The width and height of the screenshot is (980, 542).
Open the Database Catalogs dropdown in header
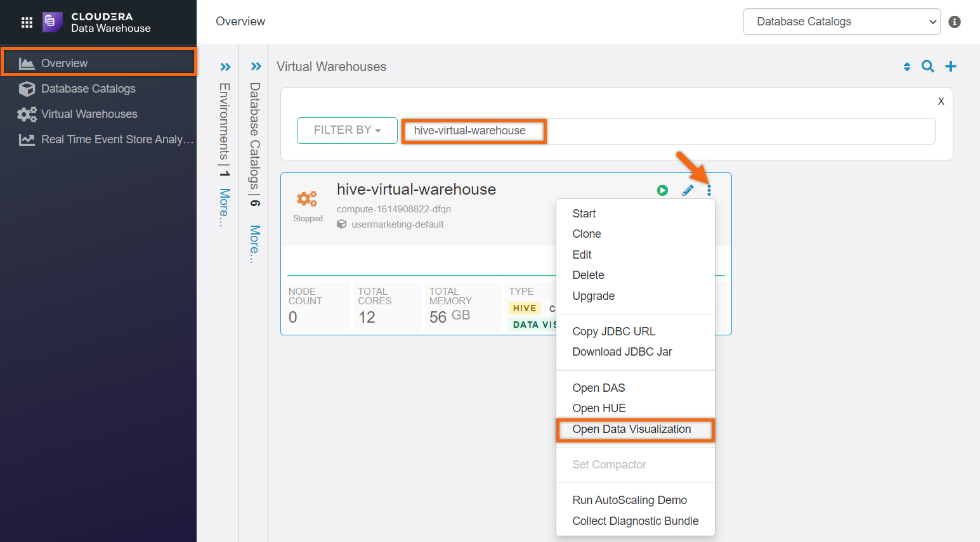[842, 22]
